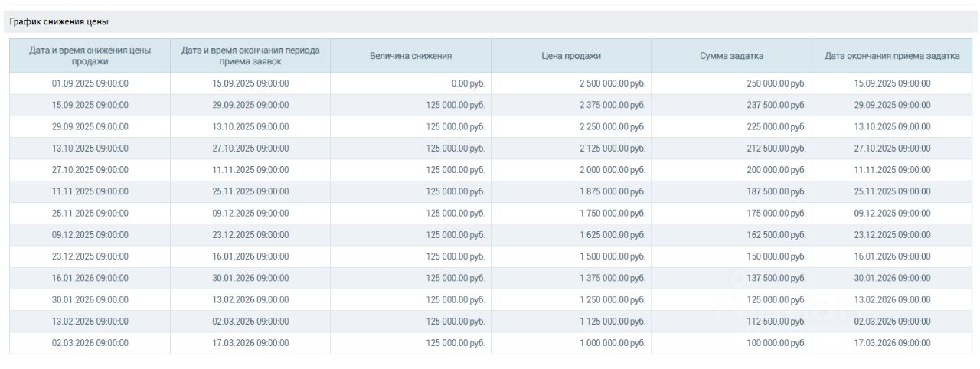
Task: Select the sale price 2 125 000.00 руб.
Action: tap(612, 148)
